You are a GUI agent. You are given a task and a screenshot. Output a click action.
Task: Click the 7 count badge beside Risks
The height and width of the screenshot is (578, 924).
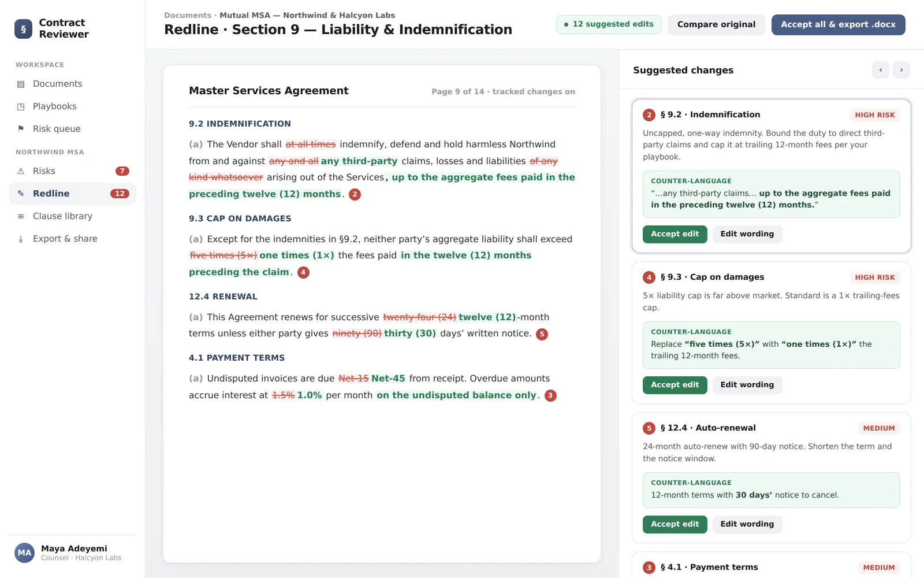pyautogui.click(x=122, y=171)
